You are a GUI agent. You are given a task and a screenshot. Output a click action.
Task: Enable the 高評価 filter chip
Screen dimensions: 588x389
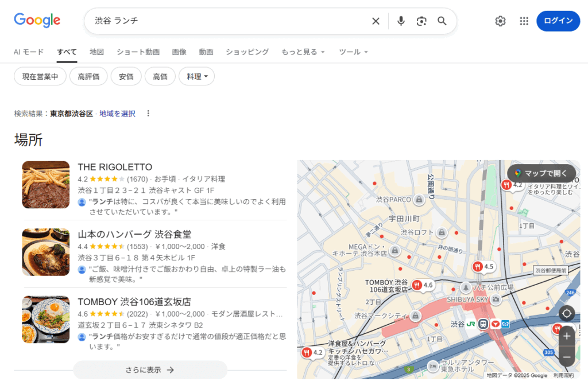coord(88,76)
